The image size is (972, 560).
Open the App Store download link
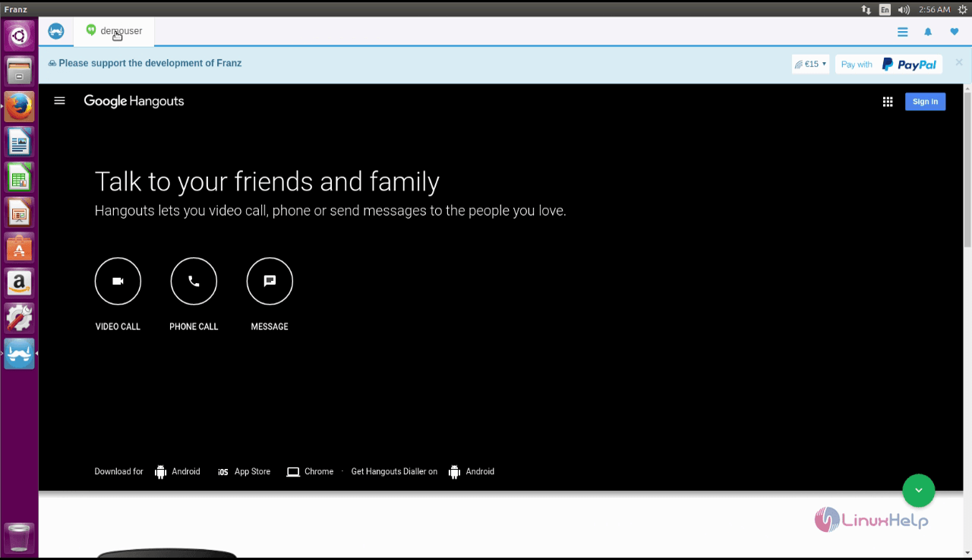pos(244,472)
